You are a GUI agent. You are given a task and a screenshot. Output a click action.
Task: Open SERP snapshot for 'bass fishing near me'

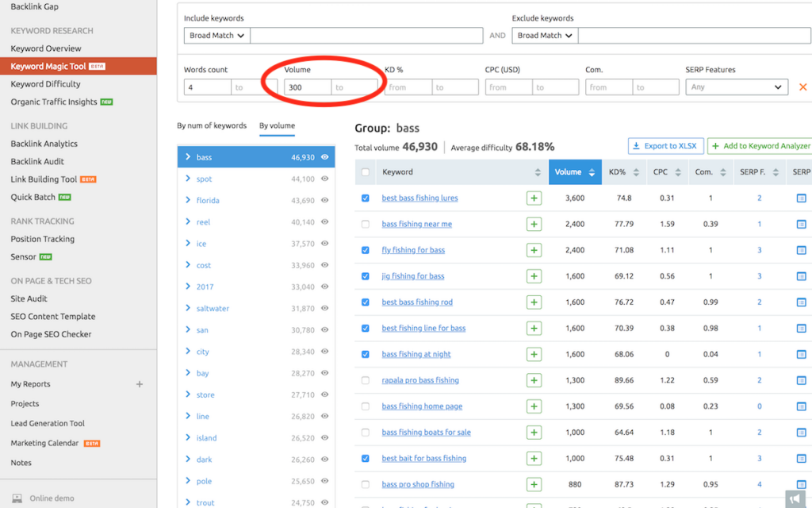point(801,224)
